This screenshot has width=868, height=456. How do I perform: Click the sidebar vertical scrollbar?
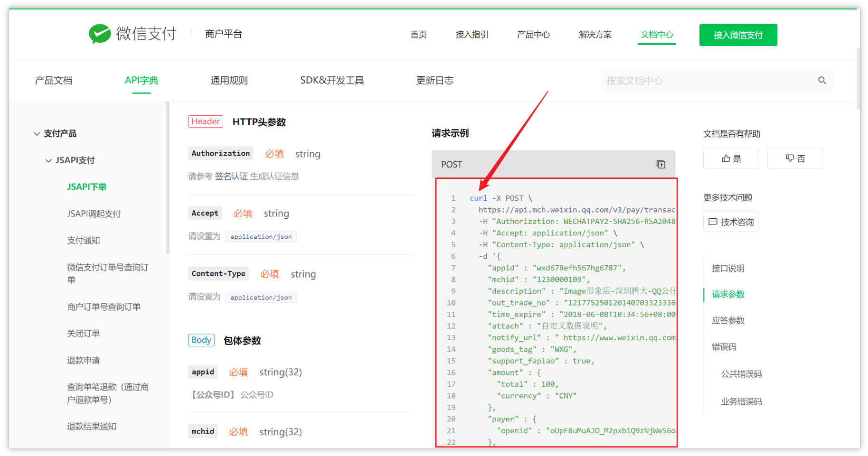pyautogui.click(x=168, y=178)
